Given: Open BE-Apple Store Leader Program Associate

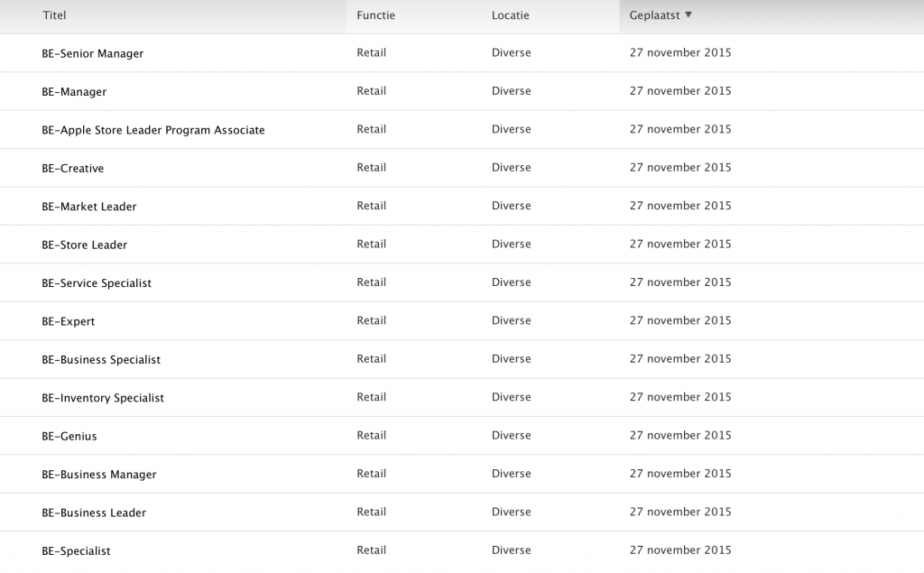Looking at the screenshot, I should pyautogui.click(x=153, y=130).
